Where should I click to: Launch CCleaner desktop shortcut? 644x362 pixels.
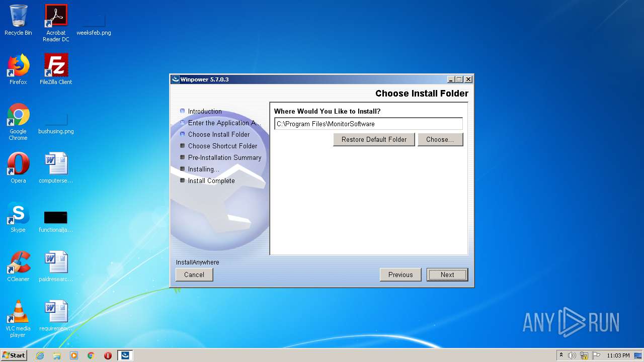(x=18, y=266)
